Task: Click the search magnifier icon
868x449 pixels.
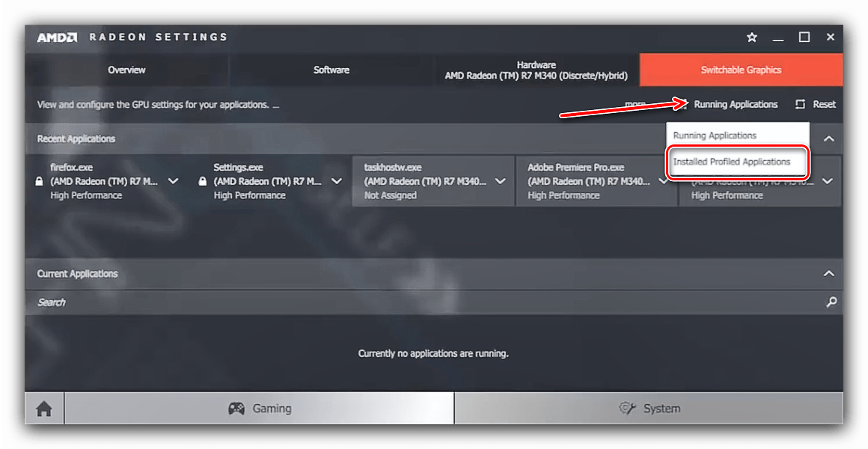Action: (x=831, y=302)
